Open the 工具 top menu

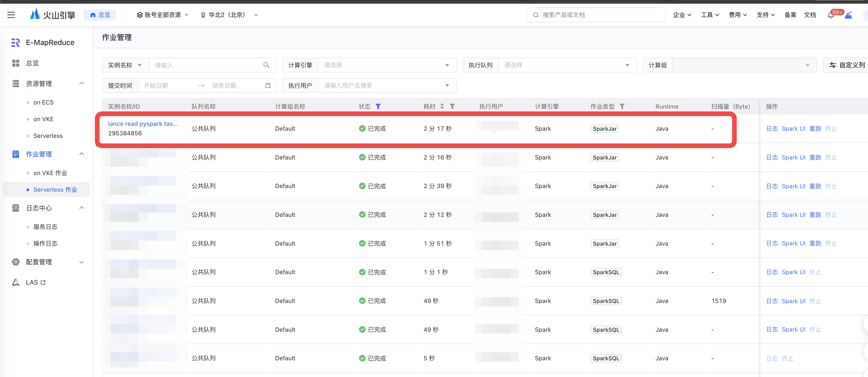coord(710,15)
